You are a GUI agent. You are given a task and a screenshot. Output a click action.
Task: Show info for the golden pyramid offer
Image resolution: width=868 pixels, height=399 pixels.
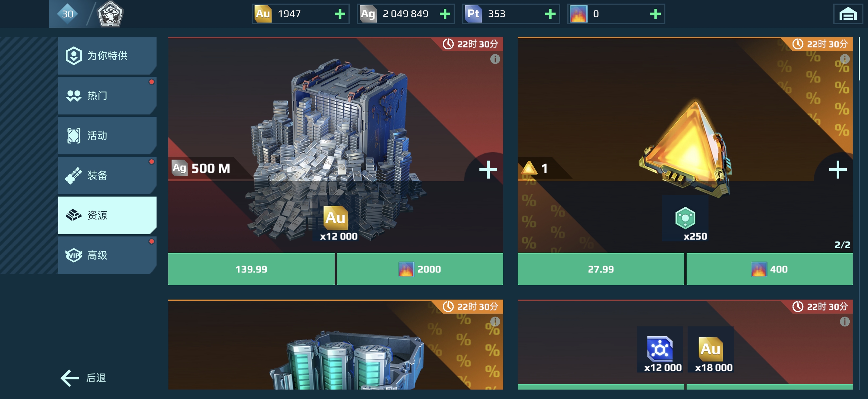click(844, 59)
